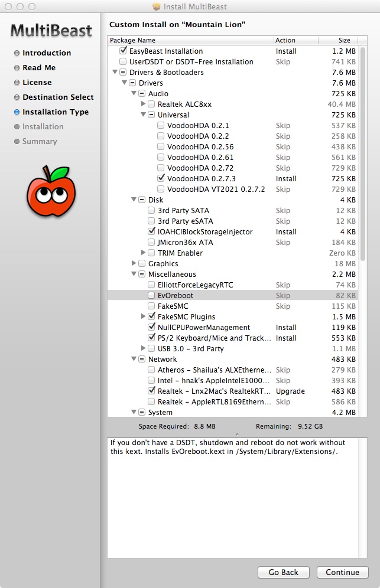
Task: Select the Read Me step
Action: click(38, 67)
